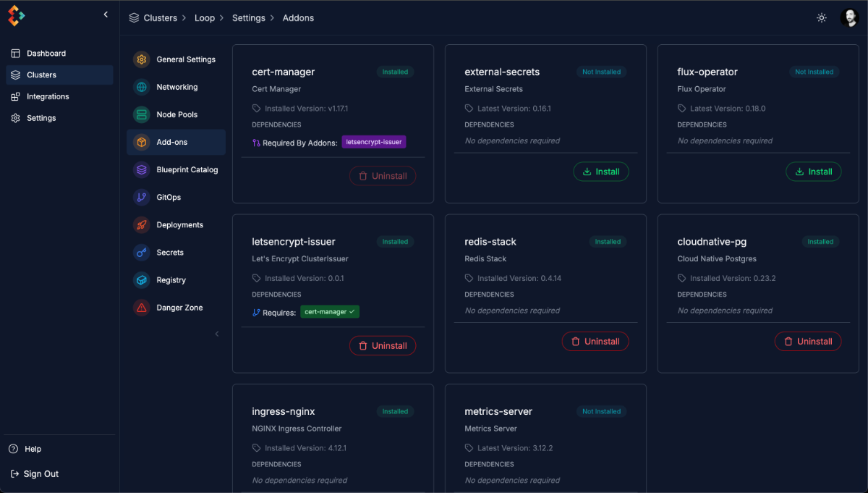Click 'Installed Version: 0.4.14' text
Screen dimensions: 868x493
[x=519, y=278]
